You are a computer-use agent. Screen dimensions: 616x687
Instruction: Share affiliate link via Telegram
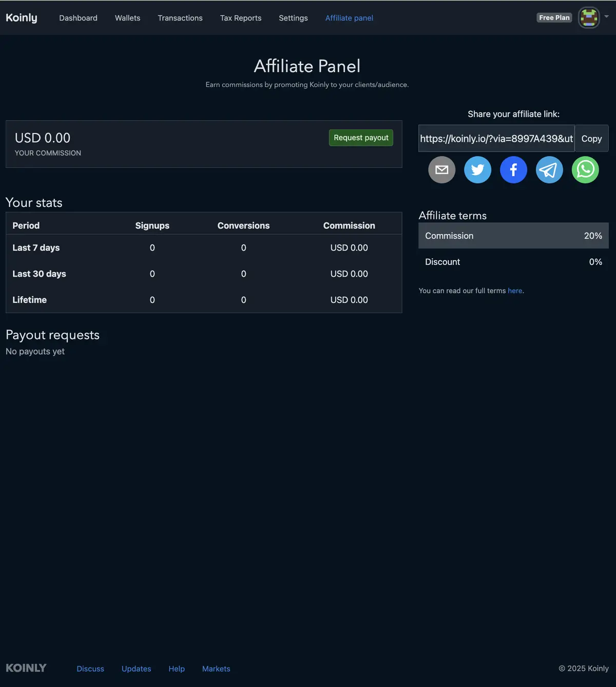[x=549, y=170]
